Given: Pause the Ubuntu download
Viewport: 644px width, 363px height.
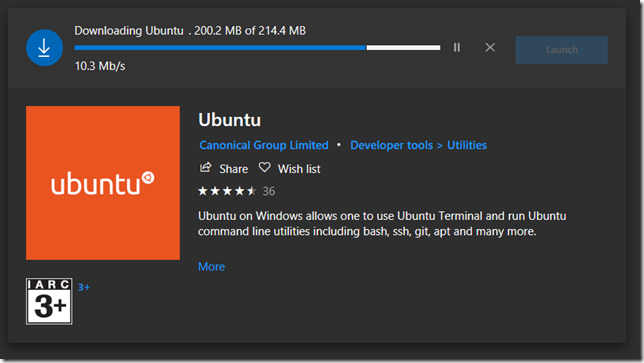Looking at the screenshot, I should point(457,48).
